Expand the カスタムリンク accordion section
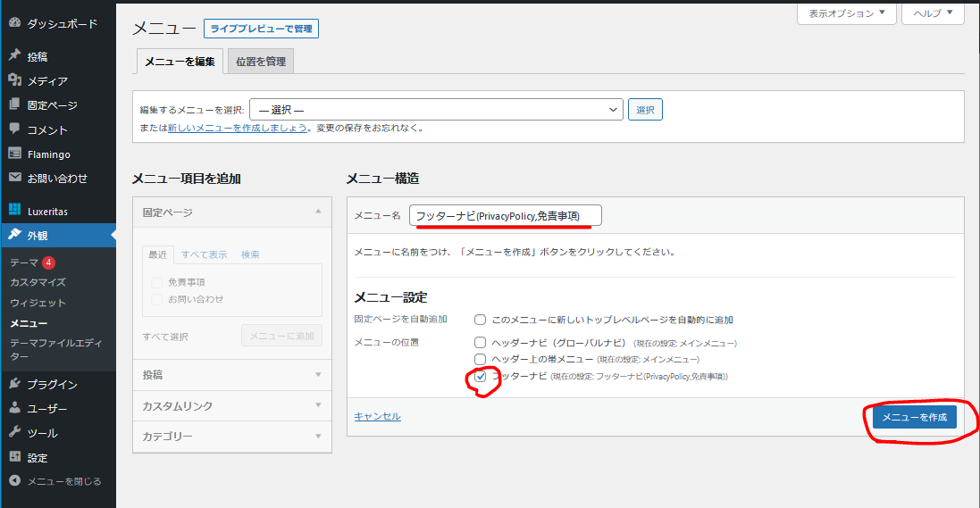 pyautogui.click(x=231, y=406)
